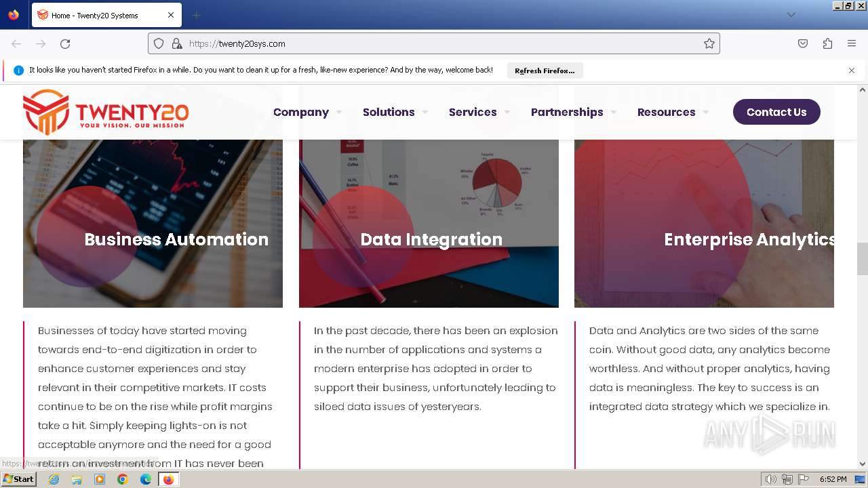This screenshot has height=488, width=868.
Task: Open the network tray icon
Action: pos(787,479)
